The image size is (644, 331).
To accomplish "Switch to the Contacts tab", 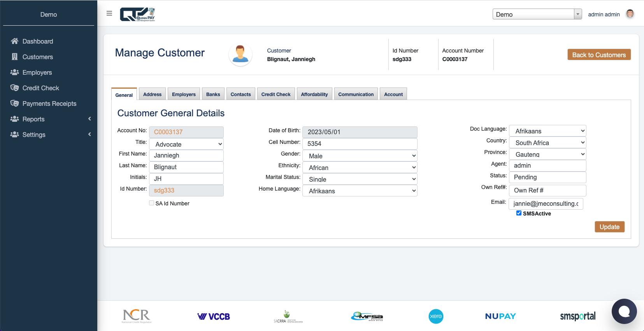I will click(240, 94).
